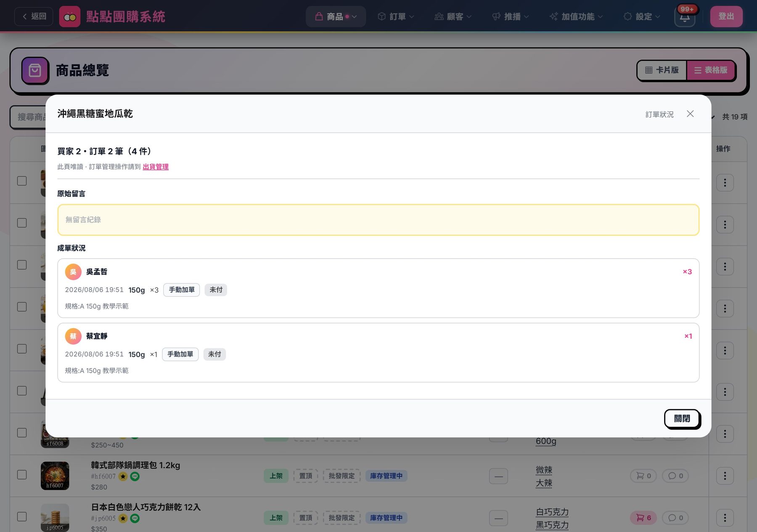The width and height of the screenshot is (757, 532).
Task: Click 庫存管理中 badge for 日本白色戀人巧克力餅乾
Action: 386,518
